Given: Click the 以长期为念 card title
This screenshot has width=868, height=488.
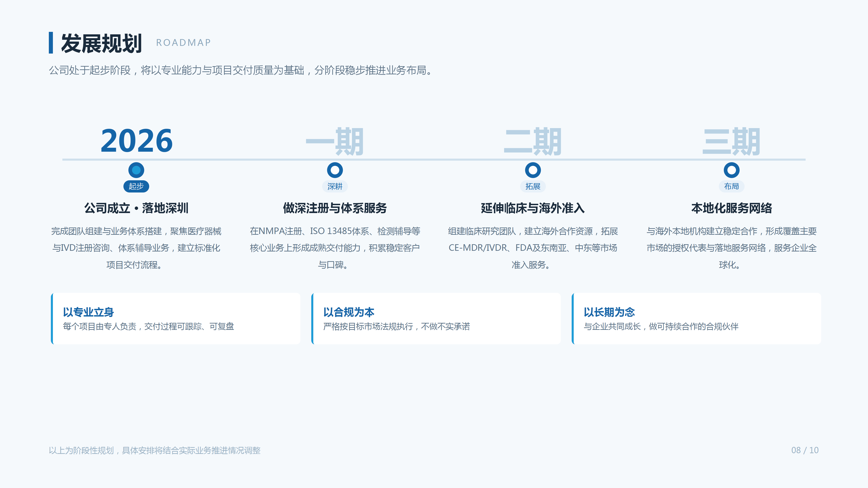Looking at the screenshot, I should coord(609,312).
